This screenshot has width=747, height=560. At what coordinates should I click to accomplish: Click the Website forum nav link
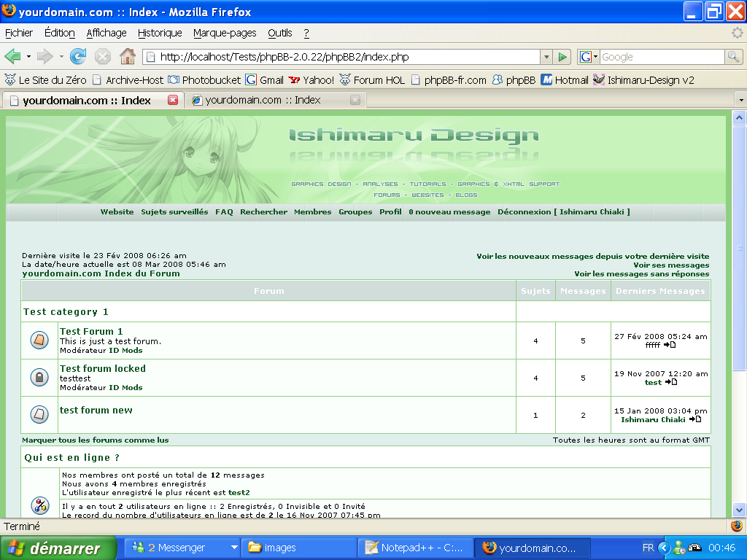pos(117,212)
